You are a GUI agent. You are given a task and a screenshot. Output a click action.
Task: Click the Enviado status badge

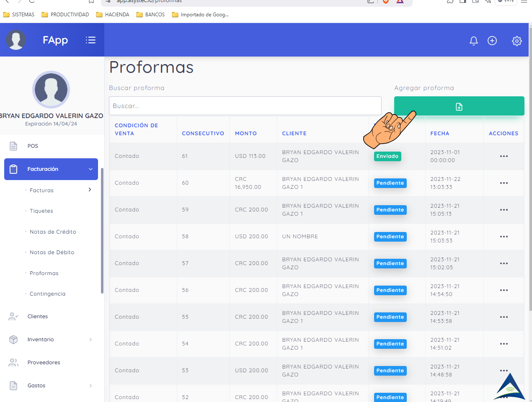(x=387, y=156)
